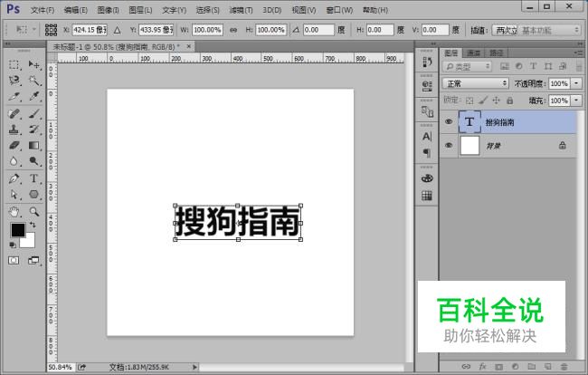Select the Magic Wand tool
588x375 pixels.
tap(34, 81)
